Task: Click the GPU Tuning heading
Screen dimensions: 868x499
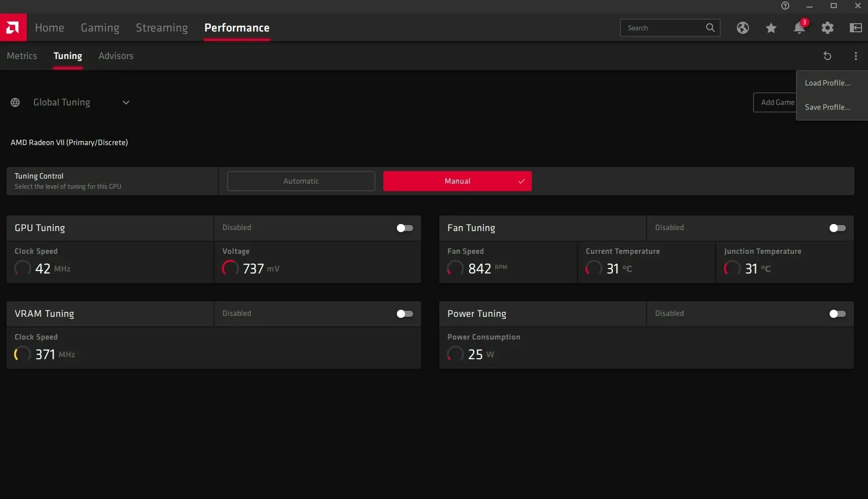Action: pyautogui.click(x=40, y=228)
